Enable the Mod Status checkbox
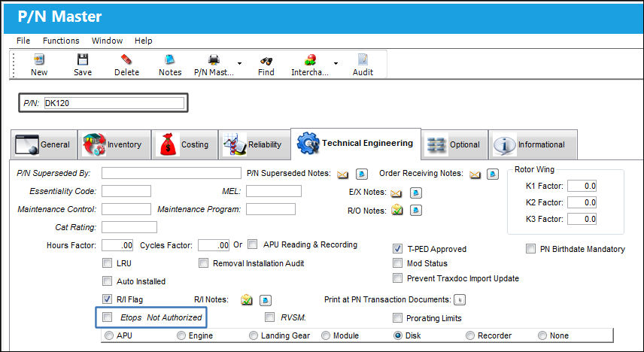Viewport: 644px width, 352px height. tap(397, 262)
